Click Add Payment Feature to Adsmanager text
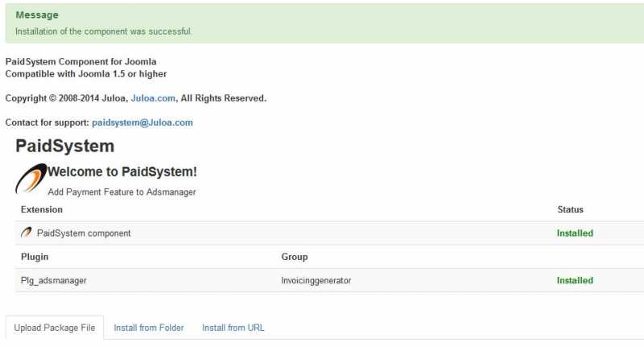 (x=122, y=192)
